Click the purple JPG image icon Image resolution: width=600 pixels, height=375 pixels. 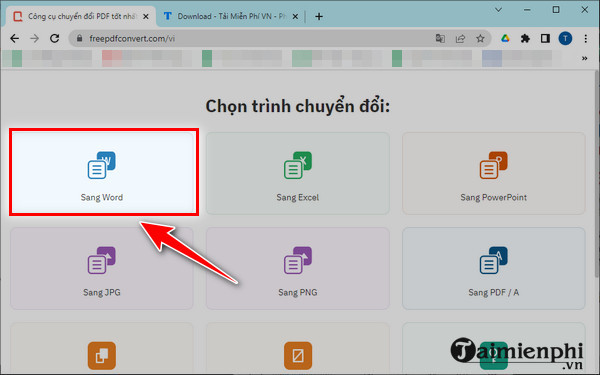coord(101,260)
